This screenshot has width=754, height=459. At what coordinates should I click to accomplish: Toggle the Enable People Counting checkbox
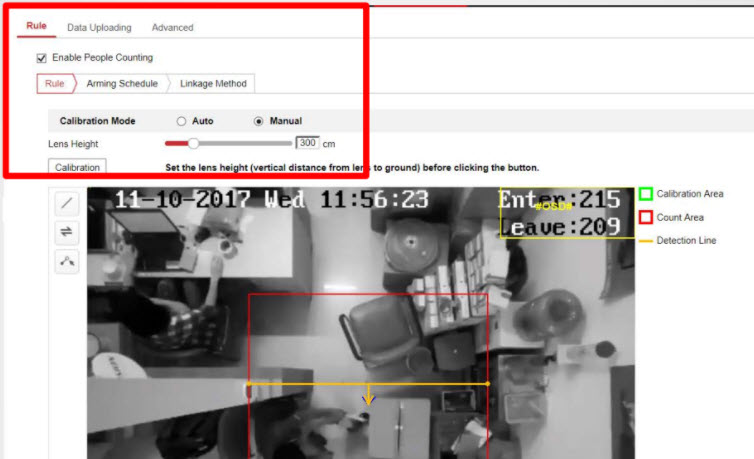[x=42, y=58]
